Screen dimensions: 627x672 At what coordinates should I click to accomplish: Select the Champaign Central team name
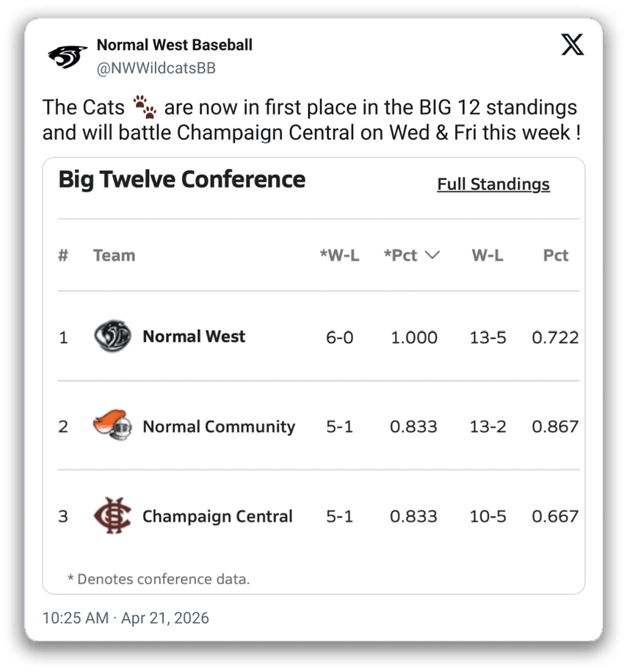[x=217, y=516]
